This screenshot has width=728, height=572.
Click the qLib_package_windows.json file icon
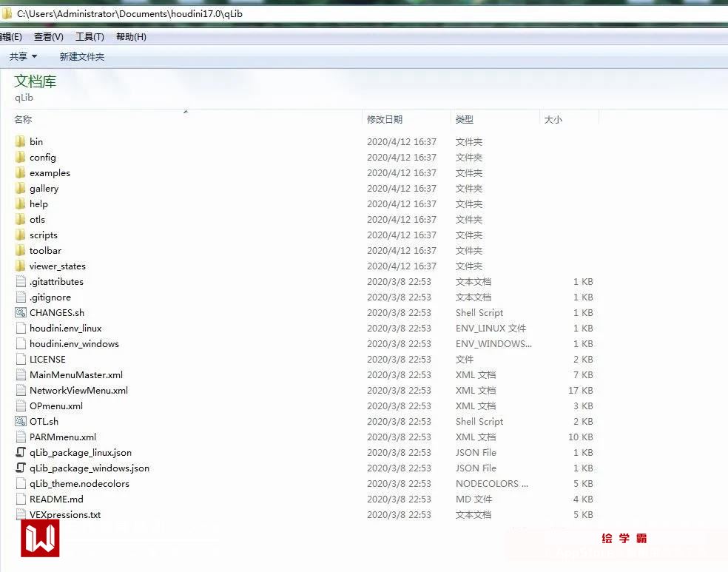click(21, 468)
